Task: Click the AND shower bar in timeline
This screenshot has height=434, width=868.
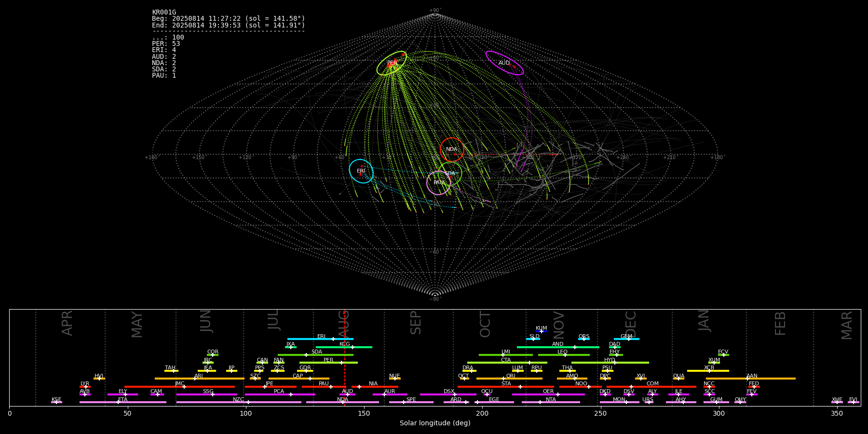Action: 558,347
